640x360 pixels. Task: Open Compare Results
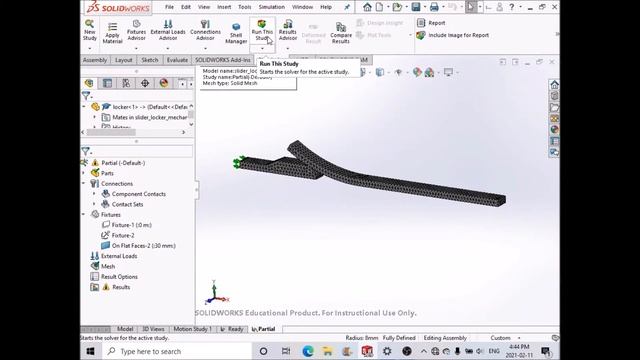click(341, 33)
